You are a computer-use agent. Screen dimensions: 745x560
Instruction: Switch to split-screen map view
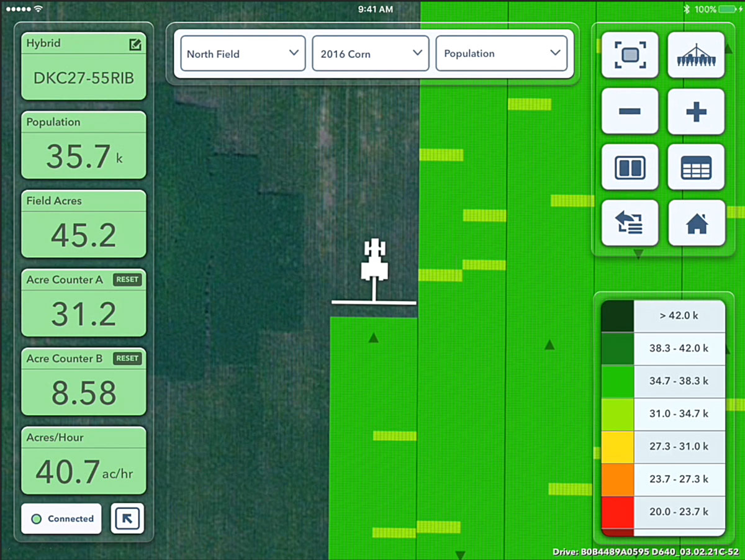(x=630, y=168)
